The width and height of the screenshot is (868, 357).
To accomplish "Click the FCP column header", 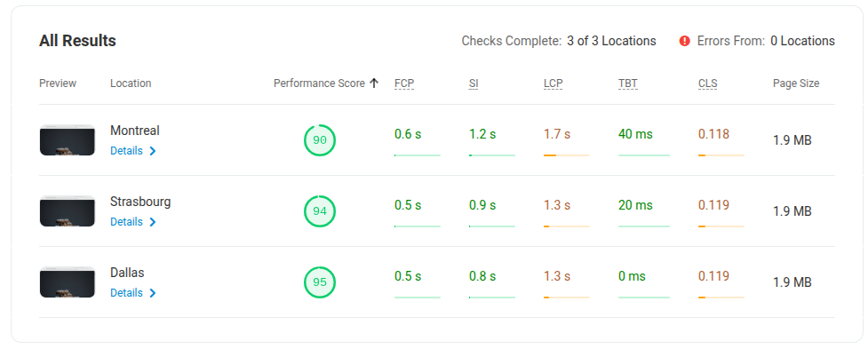I will point(404,84).
